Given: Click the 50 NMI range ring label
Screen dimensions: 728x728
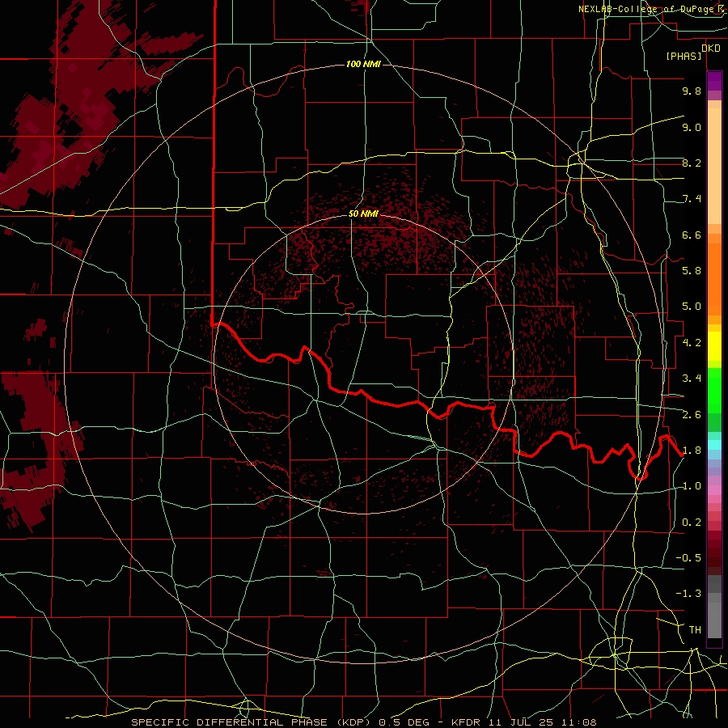Looking at the screenshot, I should (x=363, y=214).
